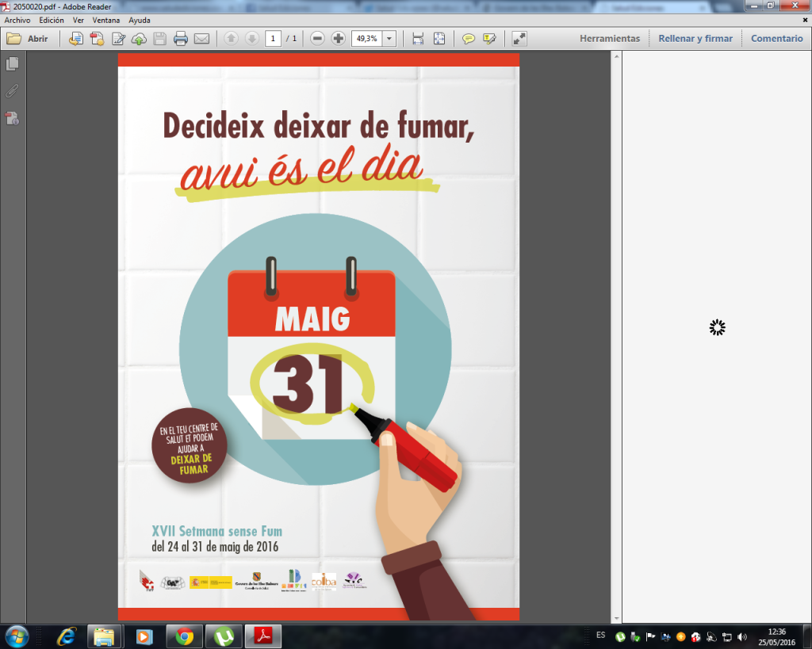Expand the zoom level dropdown arrow
Screen dimensions: 812x649
[389, 39]
